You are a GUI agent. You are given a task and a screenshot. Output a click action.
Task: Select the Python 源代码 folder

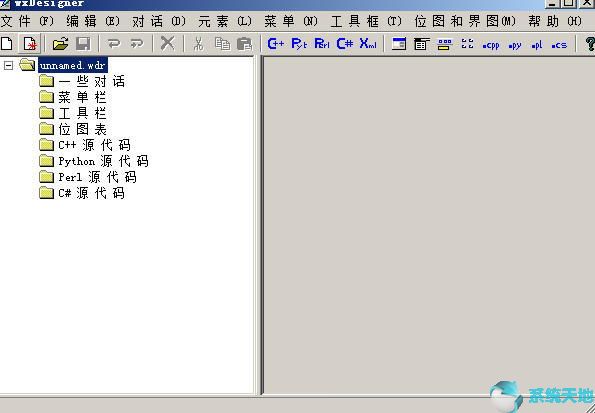coord(103,161)
